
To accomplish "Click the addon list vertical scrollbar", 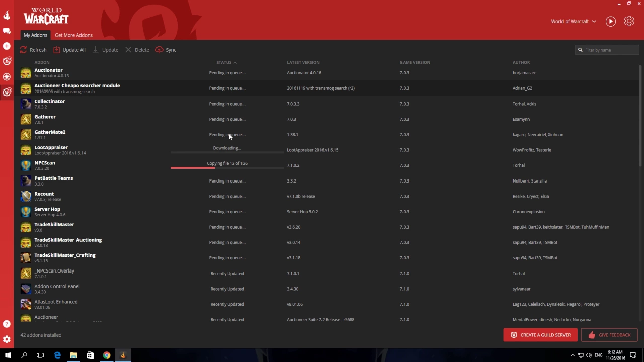I will 640,116.
